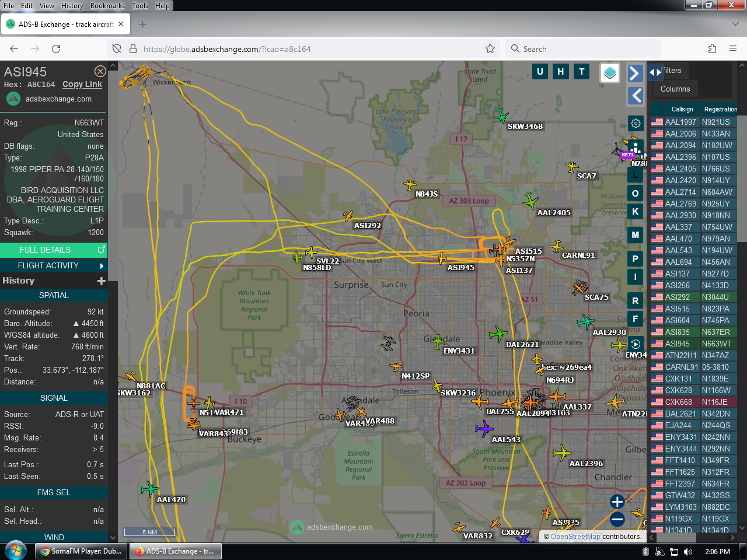747x560 pixels.
Task: Reload the current page
Action: click(56, 49)
